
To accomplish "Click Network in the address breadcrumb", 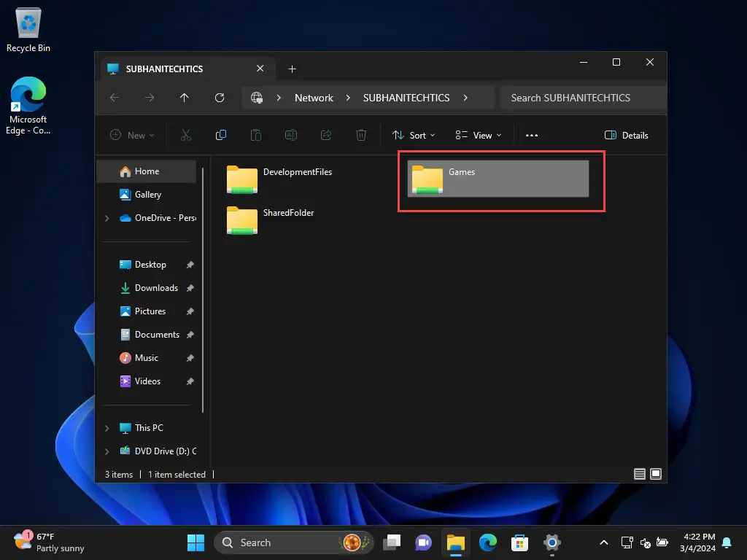I will [x=314, y=98].
